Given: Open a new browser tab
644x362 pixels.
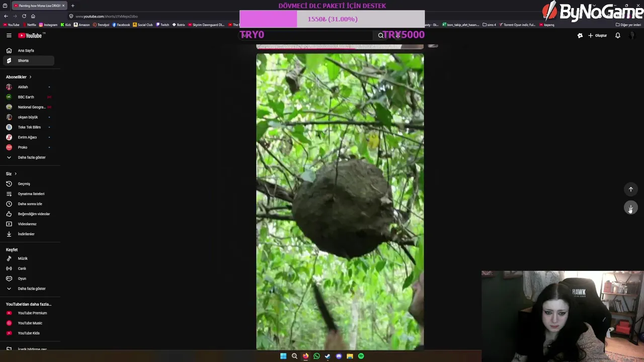Looking at the screenshot, I should [x=72, y=6].
